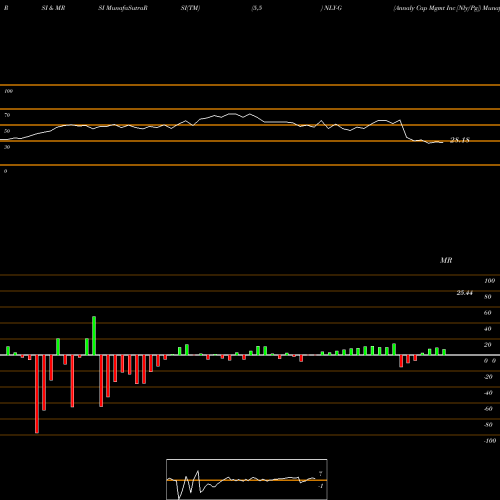Click the 28.18 current RSI value
500x500 pixels.
click(460, 140)
